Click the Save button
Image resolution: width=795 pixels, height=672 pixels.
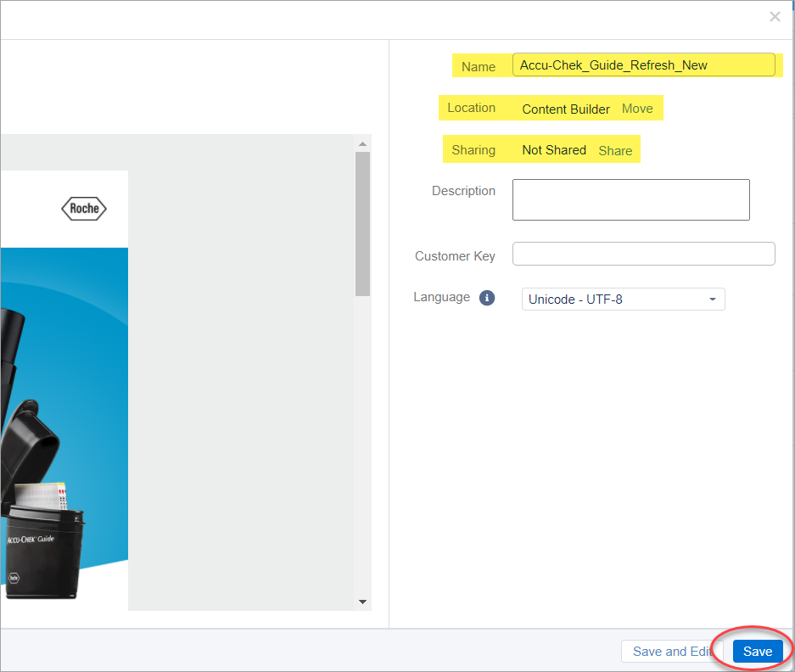pos(758,651)
